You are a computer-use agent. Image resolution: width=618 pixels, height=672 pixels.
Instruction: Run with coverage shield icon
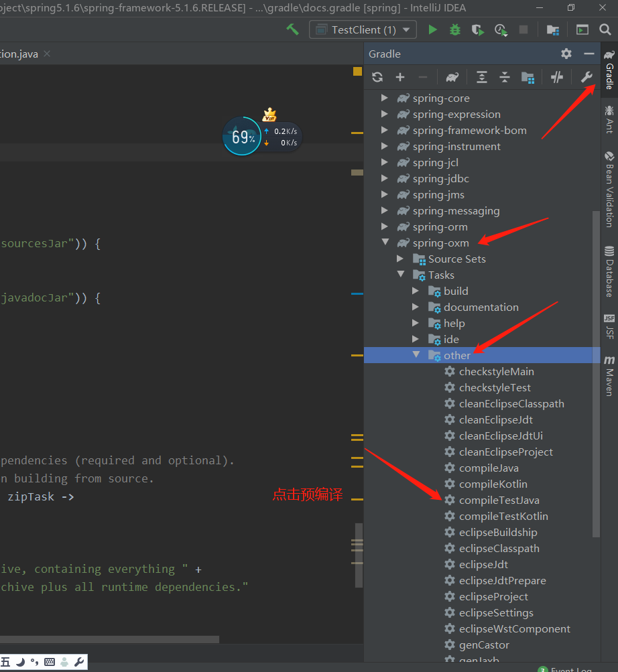coord(477,29)
